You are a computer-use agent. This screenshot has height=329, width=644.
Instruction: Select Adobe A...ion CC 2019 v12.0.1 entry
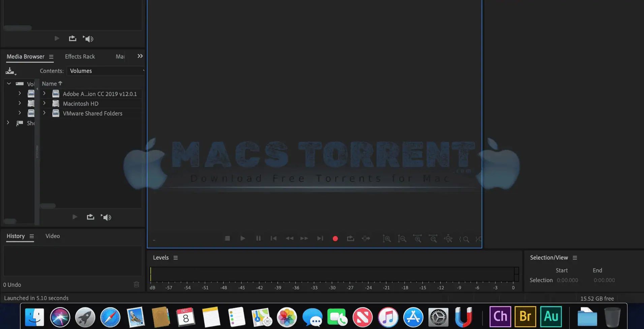coord(100,94)
